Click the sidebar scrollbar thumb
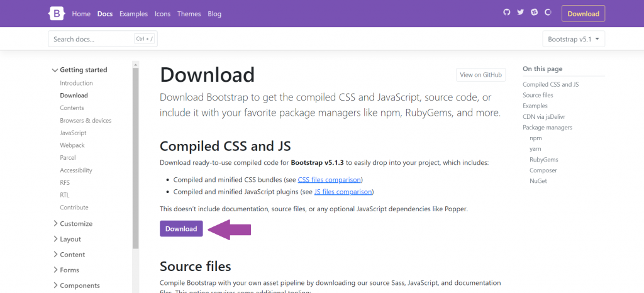 tap(136, 158)
